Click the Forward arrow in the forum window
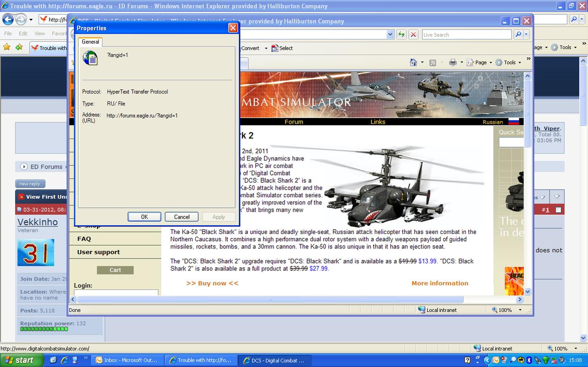This screenshot has height=367, width=588. 21,19
